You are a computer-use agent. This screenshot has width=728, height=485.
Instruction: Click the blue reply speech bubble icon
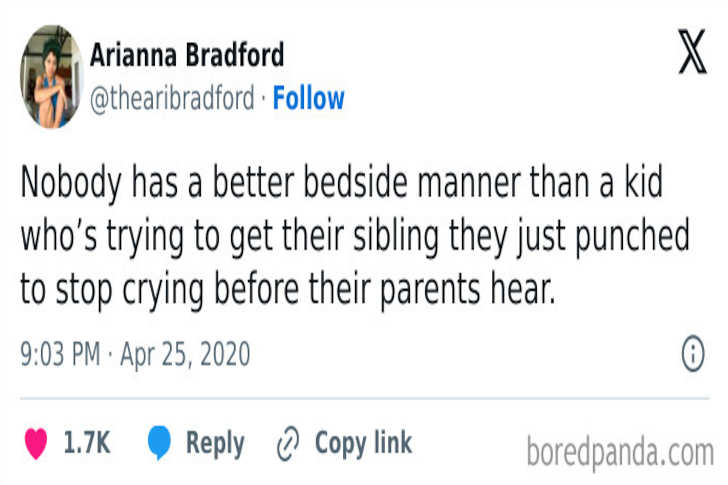pos(159,443)
